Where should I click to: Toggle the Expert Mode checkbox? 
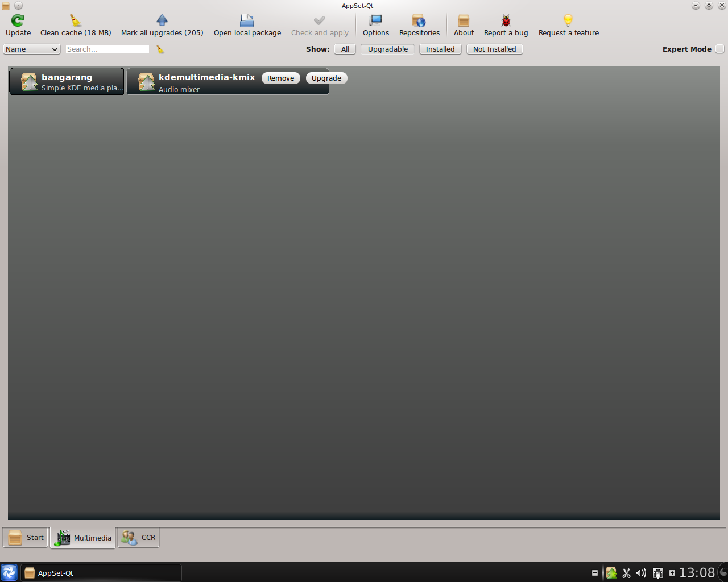[719, 49]
